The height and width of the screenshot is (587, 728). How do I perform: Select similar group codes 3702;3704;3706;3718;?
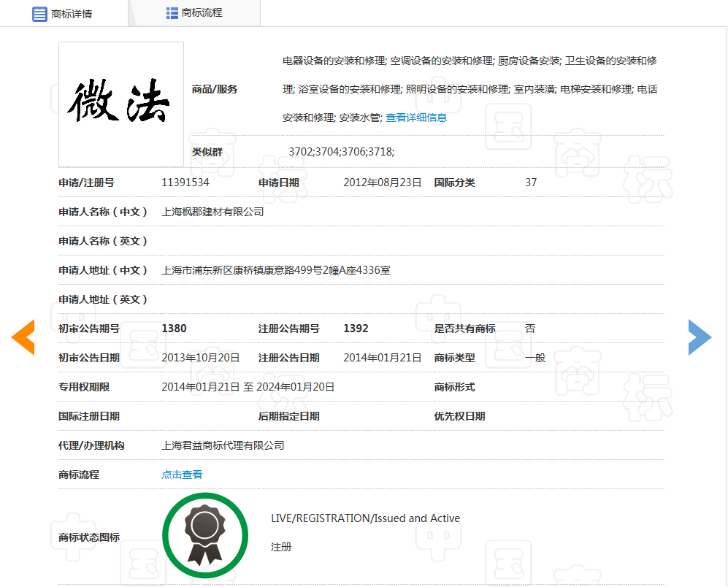[341, 152]
